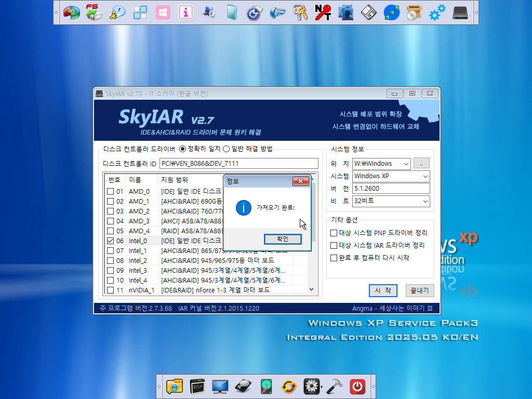
Task: Close the 정보 dialog with X
Action: [301, 181]
